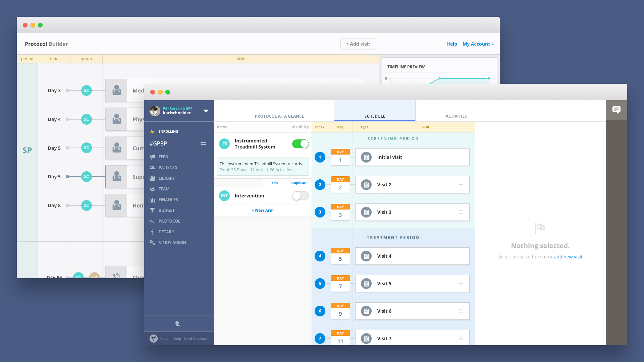Click the SC group circle for Day 4

87,119
